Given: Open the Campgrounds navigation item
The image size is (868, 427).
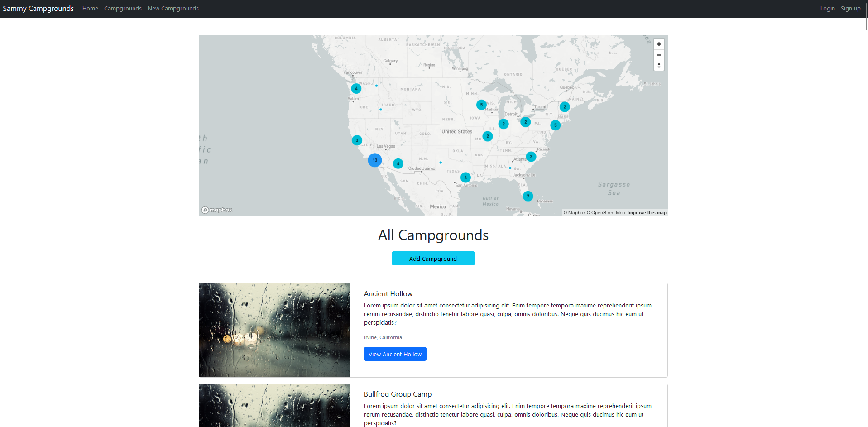Looking at the screenshot, I should click(x=122, y=8).
